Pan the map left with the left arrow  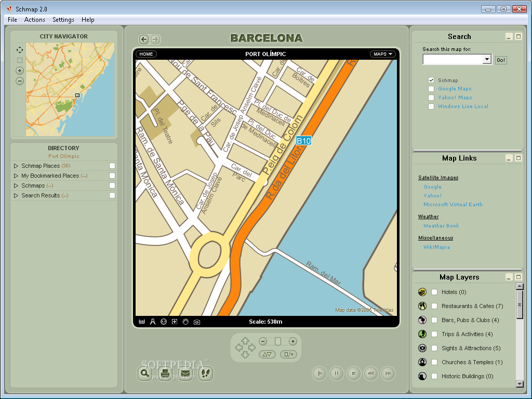[x=239, y=348]
